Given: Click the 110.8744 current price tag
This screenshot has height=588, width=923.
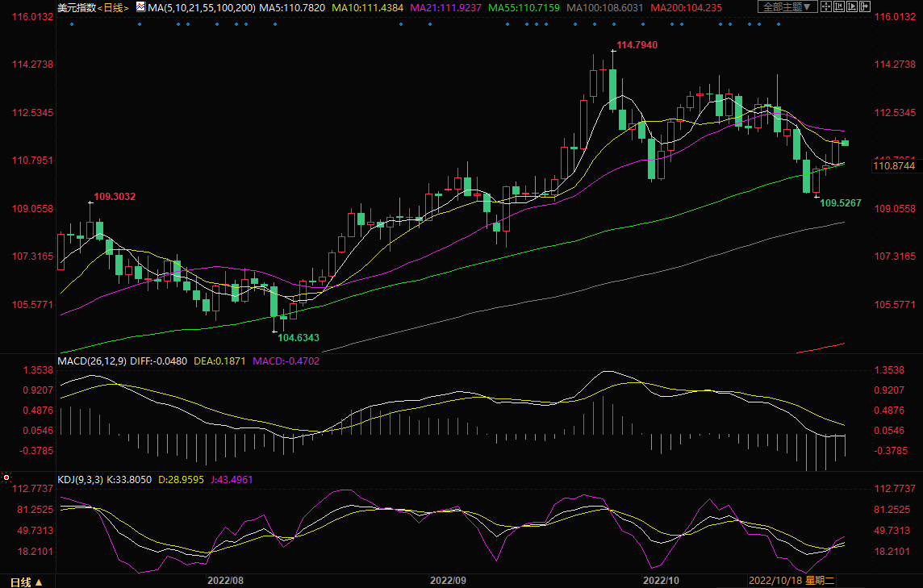Looking at the screenshot, I should [x=896, y=166].
